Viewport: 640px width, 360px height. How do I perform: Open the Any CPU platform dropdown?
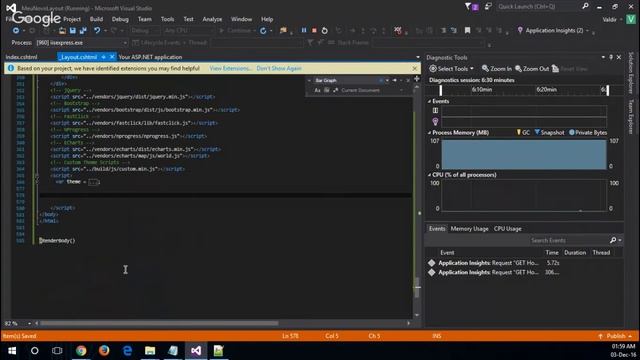(x=189, y=31)
